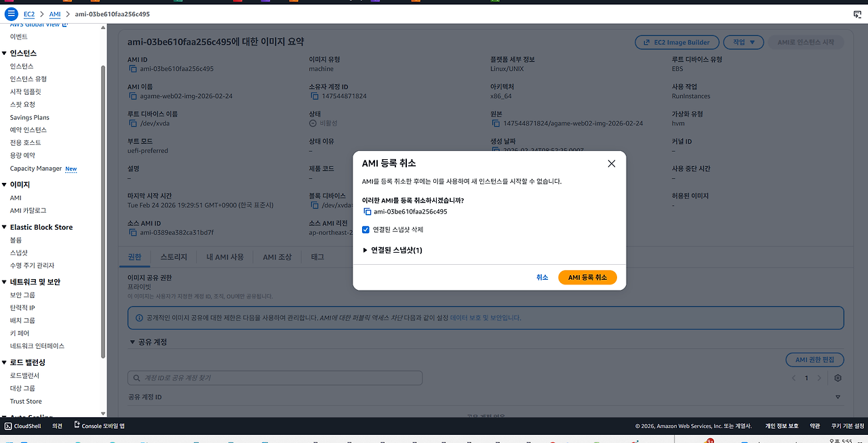Open the hamburger navigation menu icon

click(x=12, y=14)
